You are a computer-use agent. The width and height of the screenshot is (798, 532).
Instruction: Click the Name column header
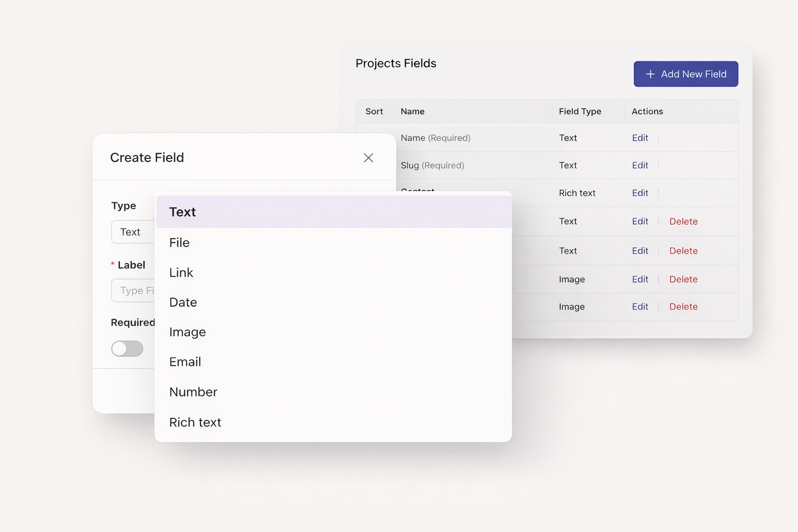point(413,112)
